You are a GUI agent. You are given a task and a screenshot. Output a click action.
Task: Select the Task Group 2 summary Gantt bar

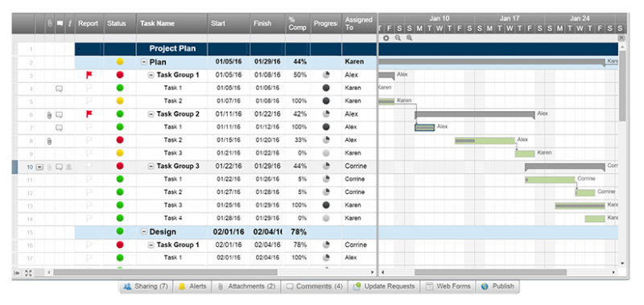475,115
